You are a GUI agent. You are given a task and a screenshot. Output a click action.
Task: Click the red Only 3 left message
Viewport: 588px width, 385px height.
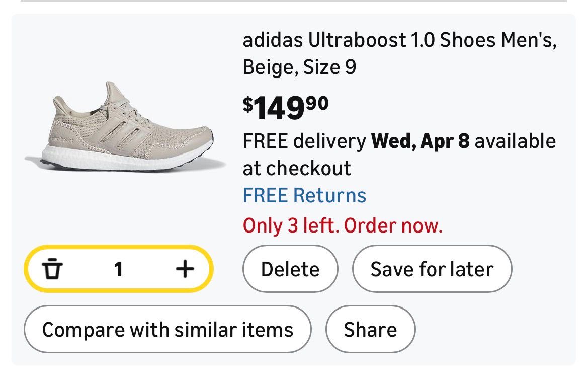[343, 225]
